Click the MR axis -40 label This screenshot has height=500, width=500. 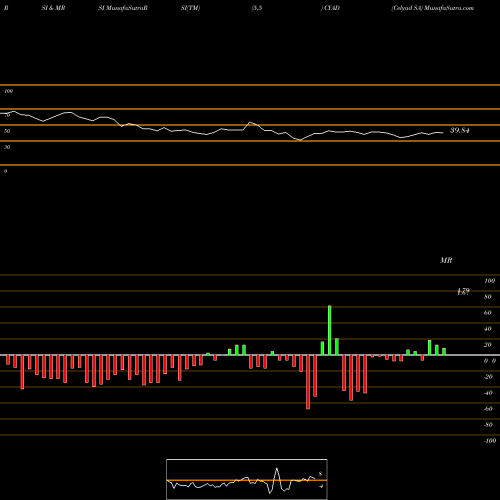coord(488,393)
